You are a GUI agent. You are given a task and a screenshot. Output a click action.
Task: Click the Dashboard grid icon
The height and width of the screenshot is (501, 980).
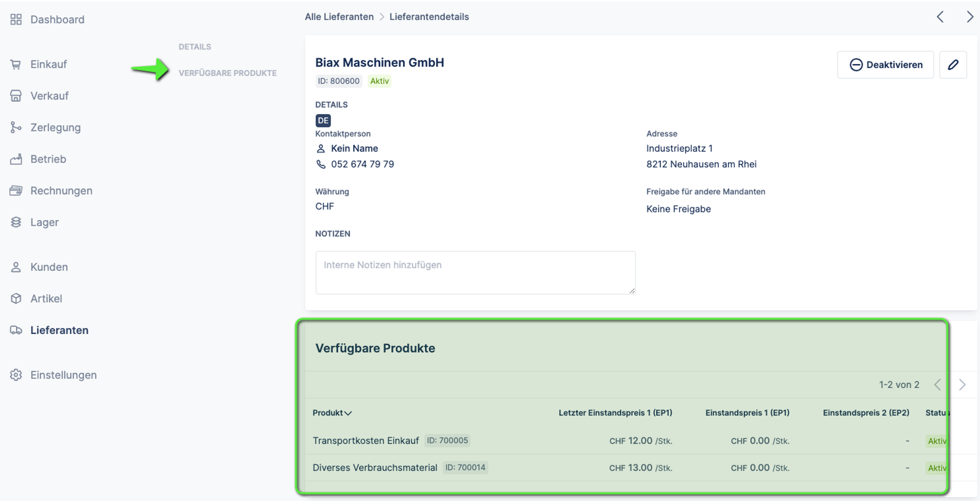[x=16, y=20]
